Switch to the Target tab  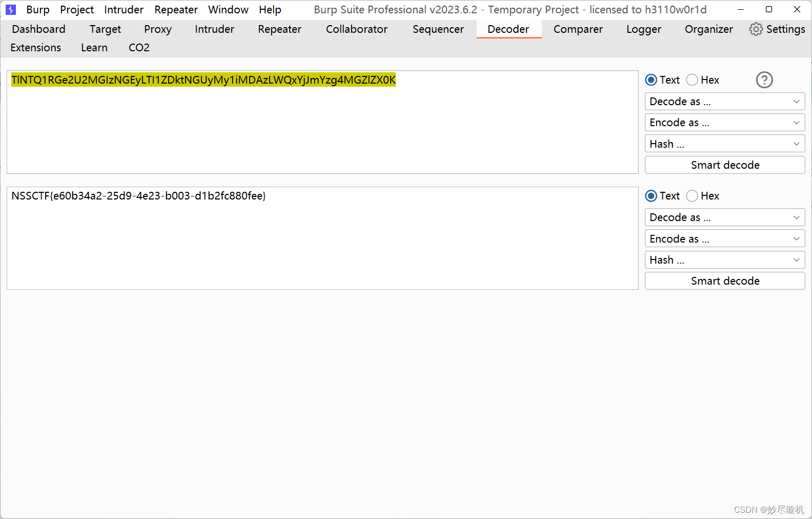click(x=105, y=29)
